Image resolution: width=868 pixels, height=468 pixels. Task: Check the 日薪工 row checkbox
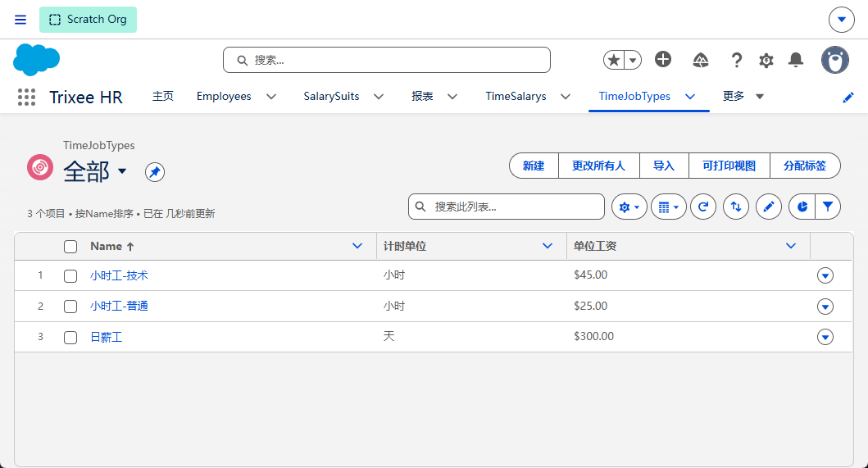(70, 338)
